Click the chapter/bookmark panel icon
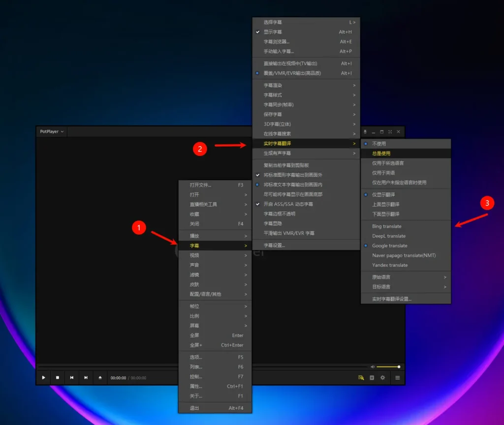 (x=372, y=378)
